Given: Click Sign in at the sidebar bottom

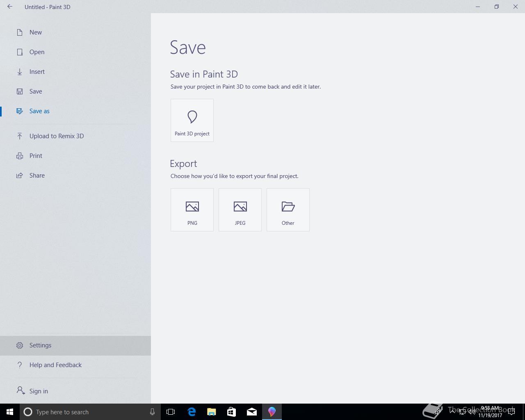Looking at the screenshot, I should (75, 391).
